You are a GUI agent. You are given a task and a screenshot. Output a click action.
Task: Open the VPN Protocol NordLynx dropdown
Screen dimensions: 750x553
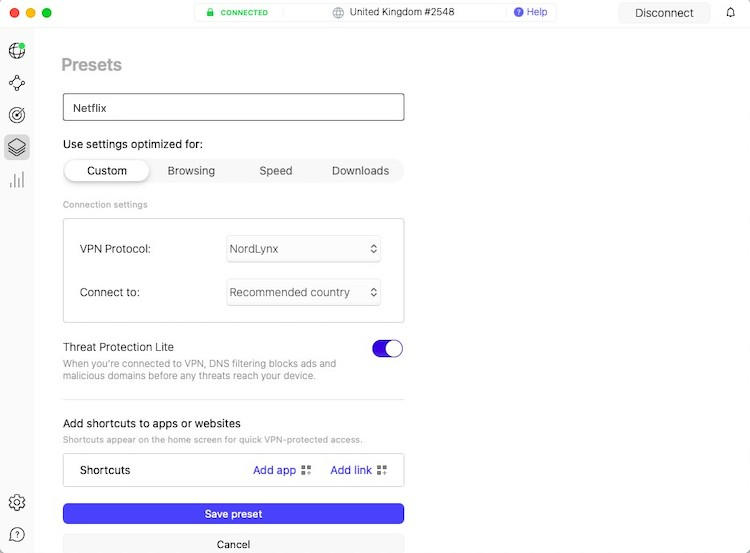(303, 249)
